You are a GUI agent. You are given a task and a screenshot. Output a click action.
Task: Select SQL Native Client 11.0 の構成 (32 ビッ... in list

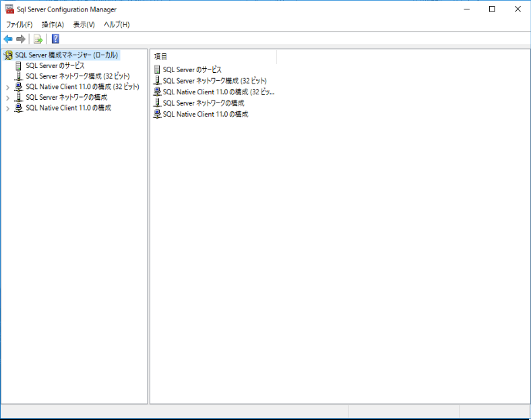tap(219, 92)
